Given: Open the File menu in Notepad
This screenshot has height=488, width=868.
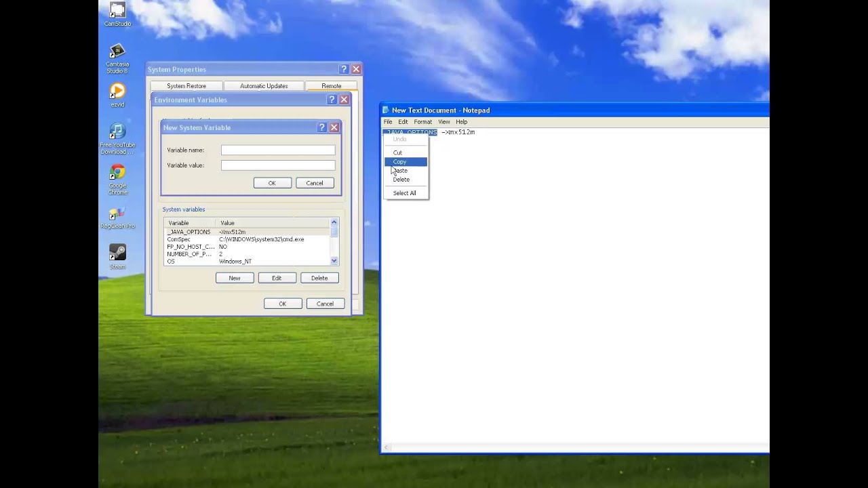Looking at the screenshot, I should point(388,122).
